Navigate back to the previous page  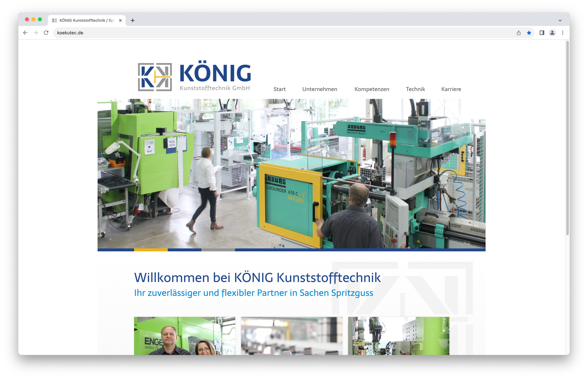[25, 33]
